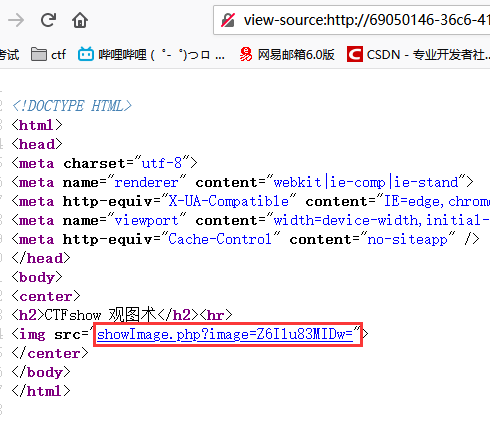Click the closing </html> tag
Image resolution: width=490 pixels, height=422 pixels.
(x=41, y=391)
